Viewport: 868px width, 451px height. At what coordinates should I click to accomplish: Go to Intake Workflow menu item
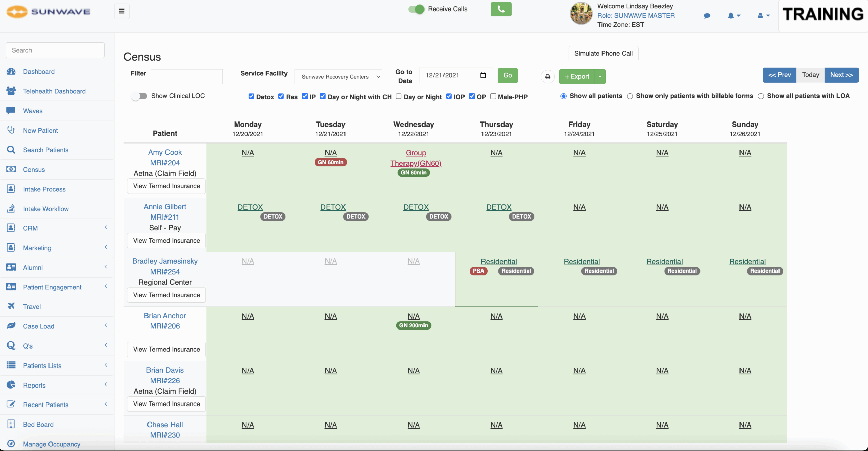pyautogui.click(x=46, y=209)
